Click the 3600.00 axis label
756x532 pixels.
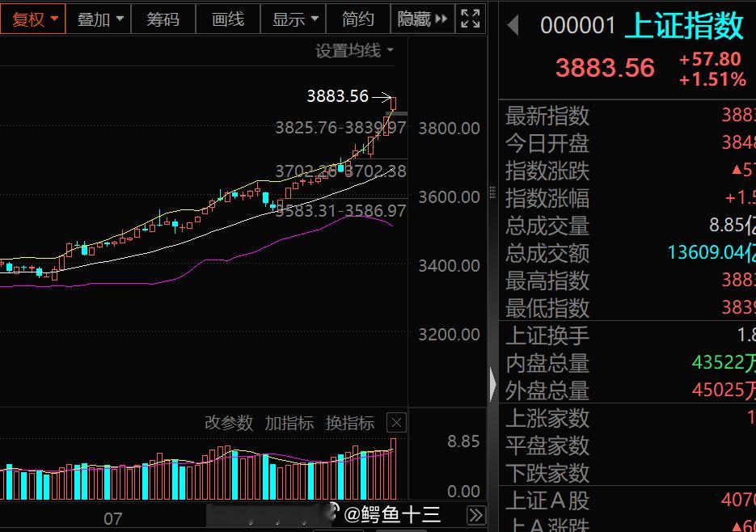[449, 197]
